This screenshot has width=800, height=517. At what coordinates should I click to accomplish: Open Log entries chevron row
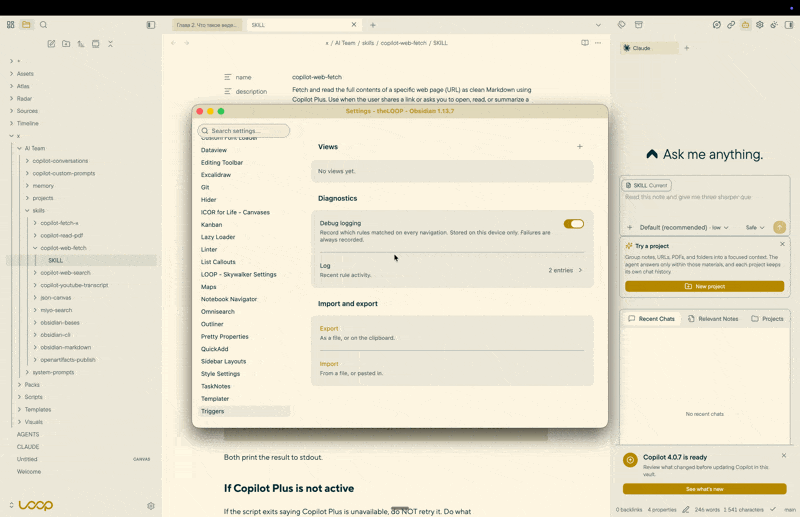452,270
